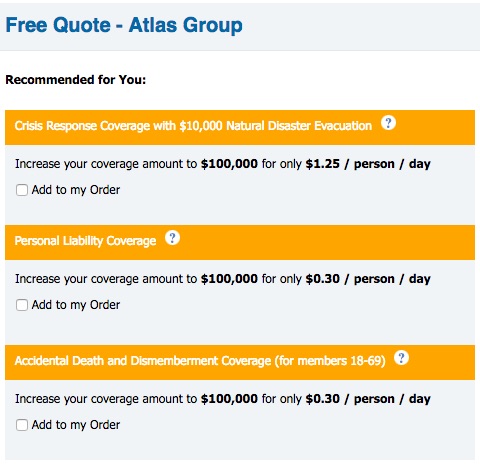Viewport: 480px width, 466px height.
Task: Click the question mark next to Personal Liability Coverage
Action: coord(172,238)
